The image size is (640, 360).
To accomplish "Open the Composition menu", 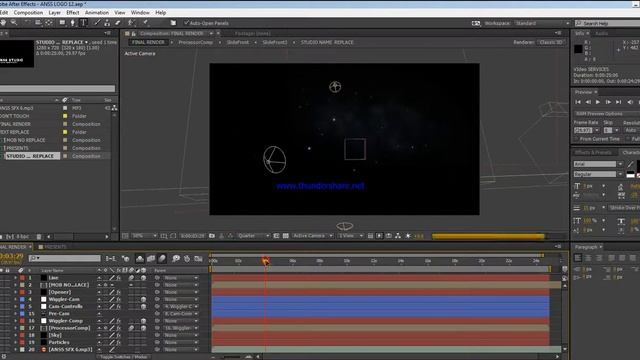I will (28, 13).
